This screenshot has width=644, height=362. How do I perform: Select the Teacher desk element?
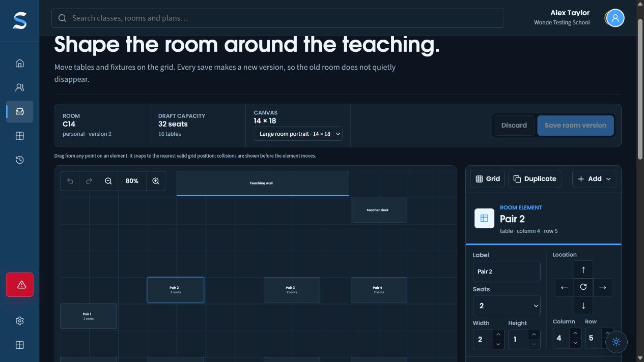(379, 210)
